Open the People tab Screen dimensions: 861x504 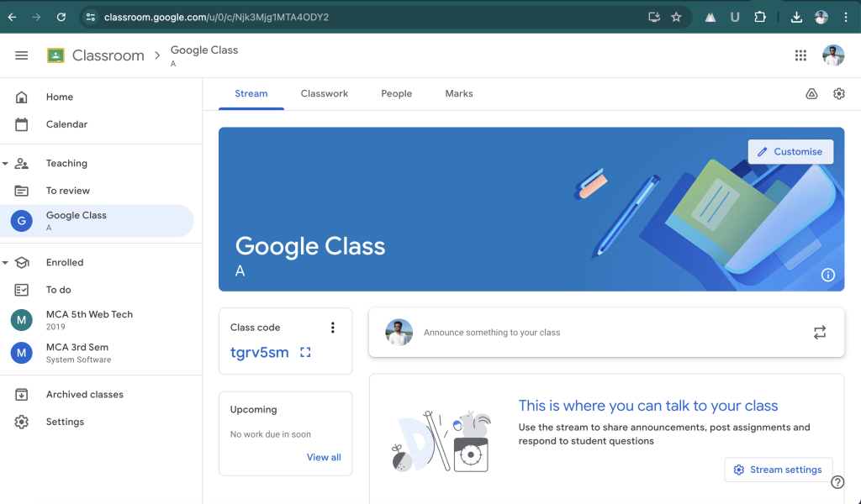coord(396,93)
